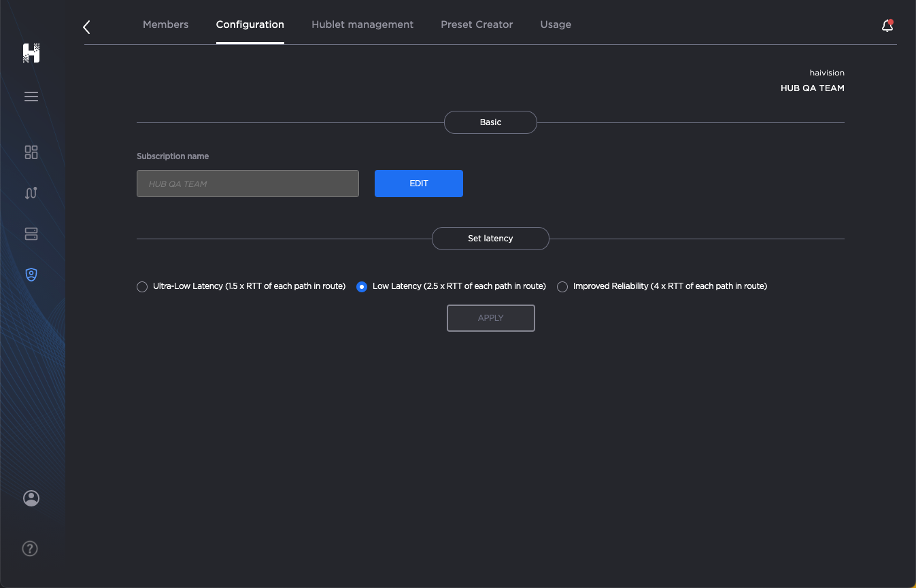916x588 pixels.
Task: Open the notifications bell
Action: [x=887, y=24]
